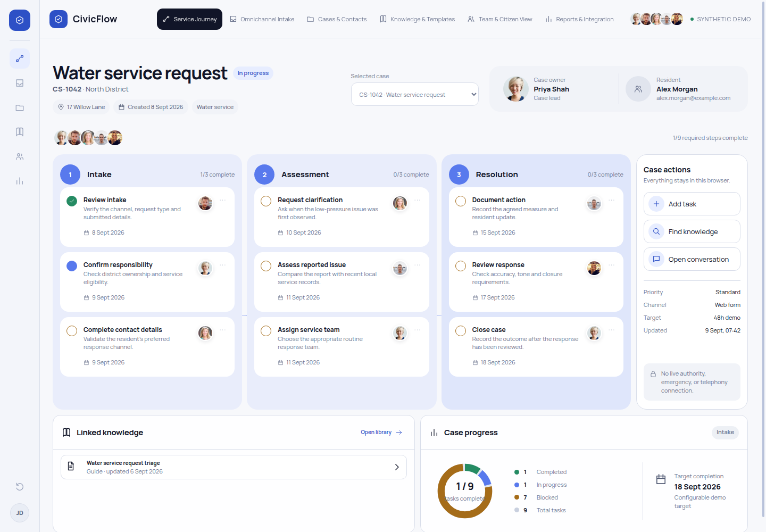Click the undo arrow icon in the sidebar
Viewport: 766px width, 532px height.
(x=20, y=487)
